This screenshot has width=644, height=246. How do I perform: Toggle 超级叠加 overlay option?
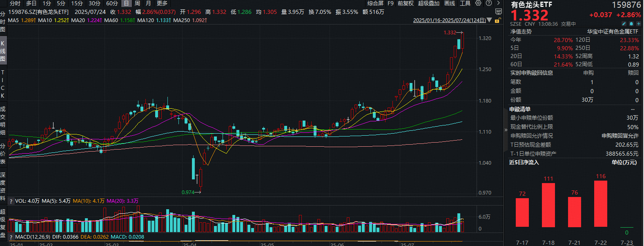(x=428, y=3)
